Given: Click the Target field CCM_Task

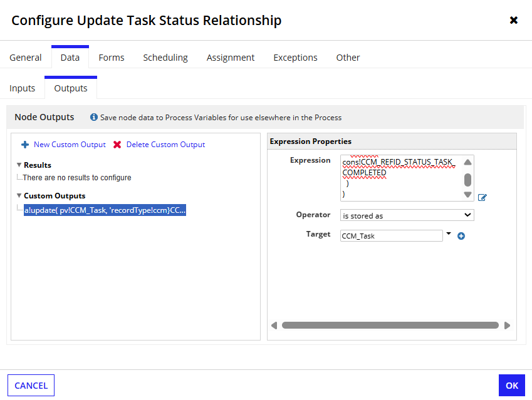Looking at the screenshot, I should coord(392,236).
